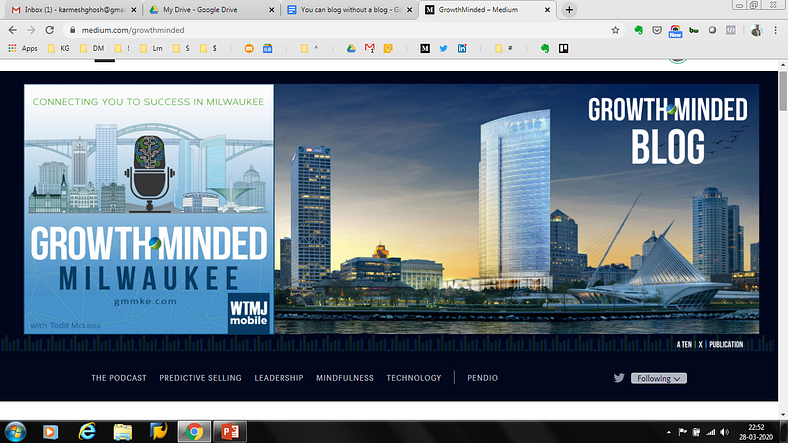
Task: Open the LEADERSHIP section
Action: pos(279,378)
